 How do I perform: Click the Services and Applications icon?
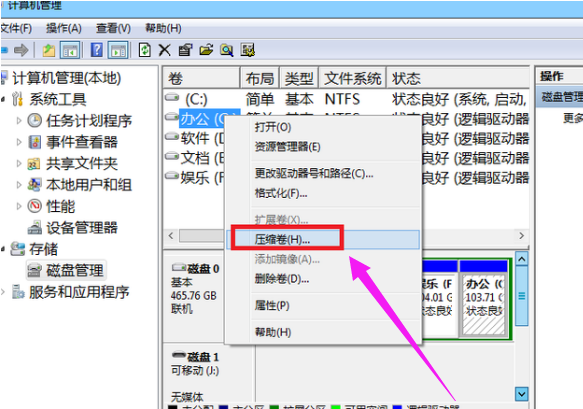point(17,292)
